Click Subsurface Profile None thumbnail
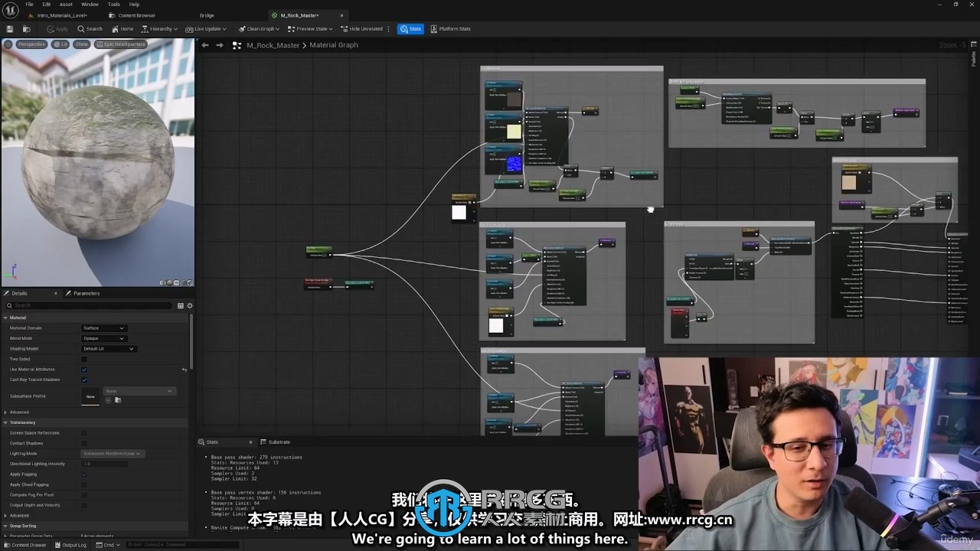The image size is (980, 551). click(x=90, y=396)
